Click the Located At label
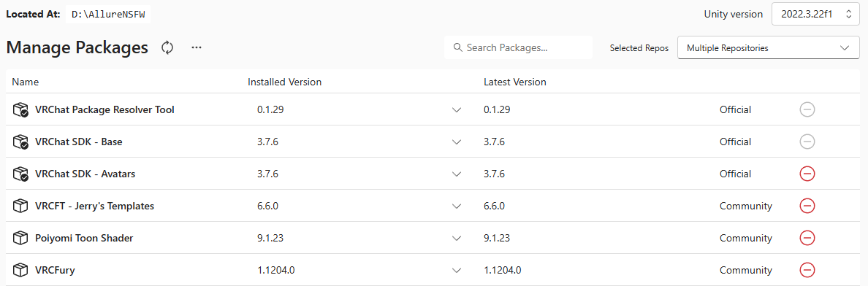868x286 pixels. click(x=33, y=15)
